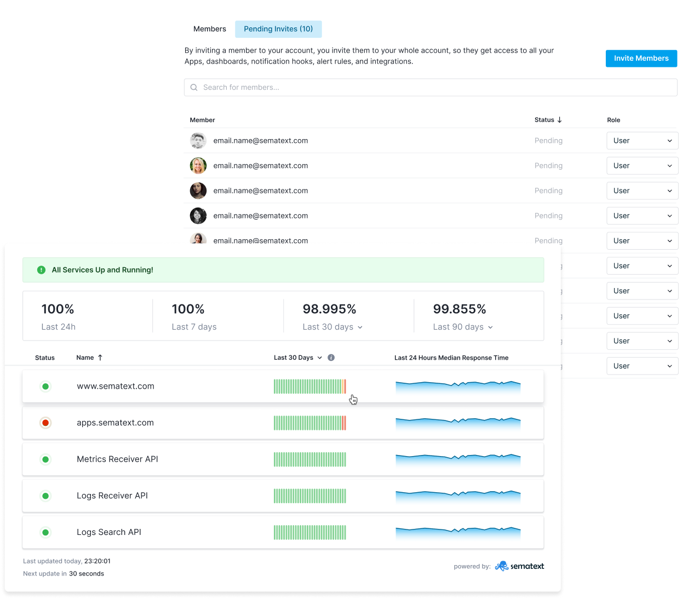Click the 100% Last 24h uptime stat
The height and width of the screenshot is (599, 700).
click(59, 316)
